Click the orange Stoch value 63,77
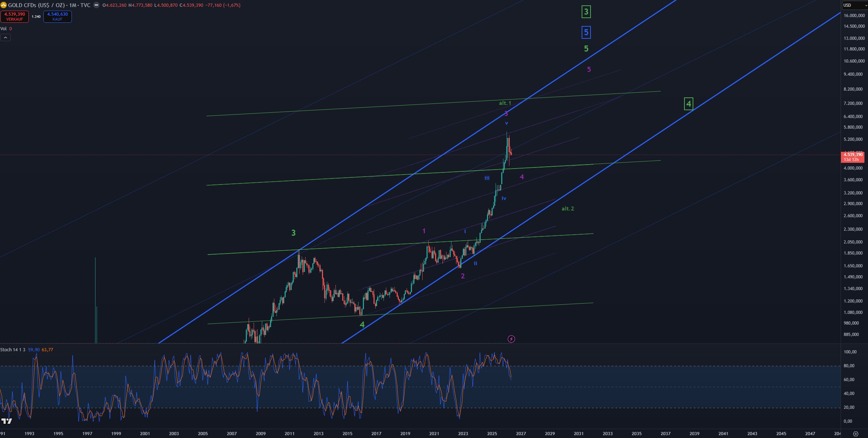 coord(47,350)
